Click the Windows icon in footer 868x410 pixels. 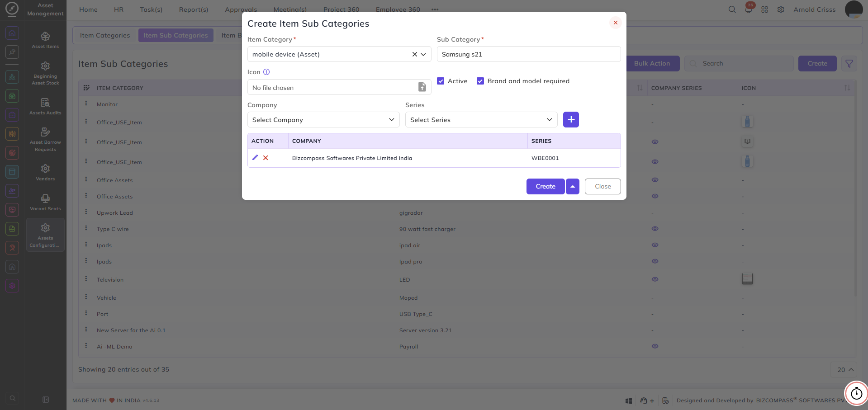click(x=628, y=401)
